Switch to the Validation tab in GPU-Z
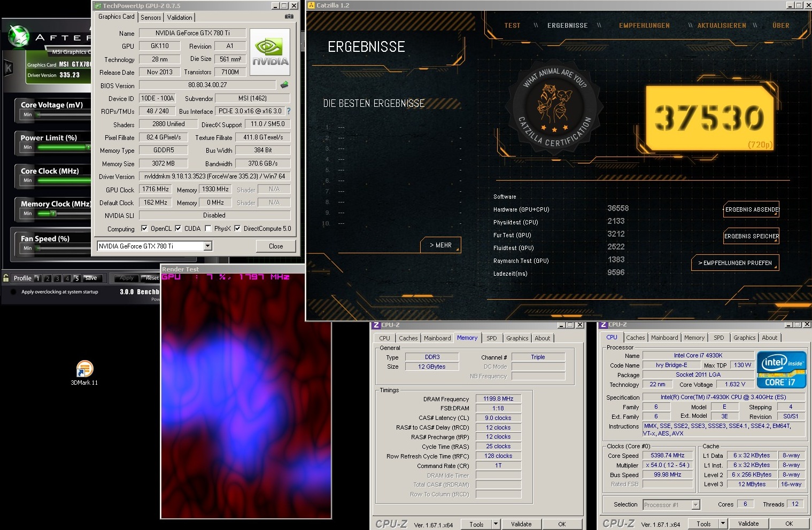The height and width of the screenshot is (530, 812). (x=180, y=18)
